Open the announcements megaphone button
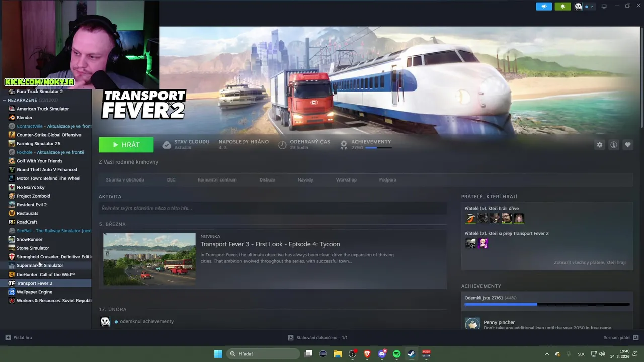Image resolution: width=644 pixels, height=362 pixels. [x=544, y=6]
